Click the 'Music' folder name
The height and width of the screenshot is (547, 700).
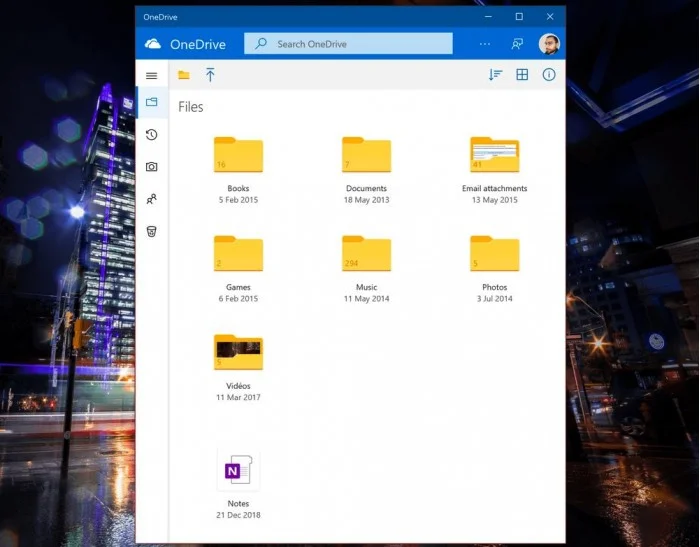tap(367, 287)
